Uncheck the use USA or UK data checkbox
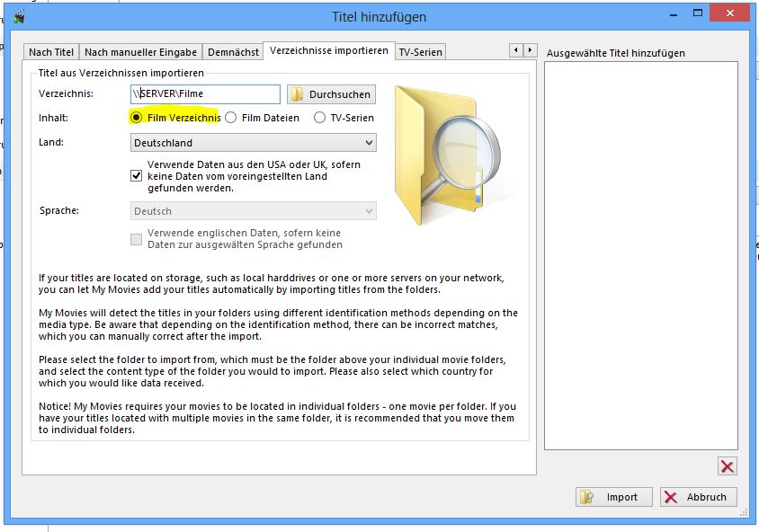The height and width of the screenshot is (532, 759). tap(137, 176)
